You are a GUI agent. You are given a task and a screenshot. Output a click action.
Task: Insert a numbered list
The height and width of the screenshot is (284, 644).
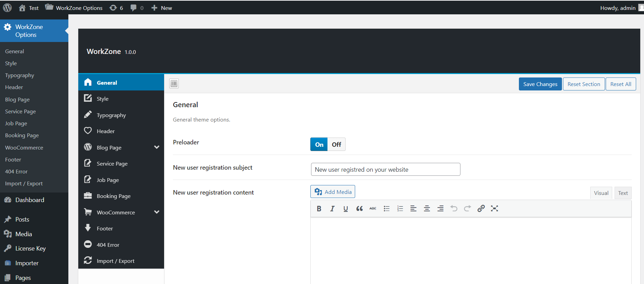click(x=400, y=209)
